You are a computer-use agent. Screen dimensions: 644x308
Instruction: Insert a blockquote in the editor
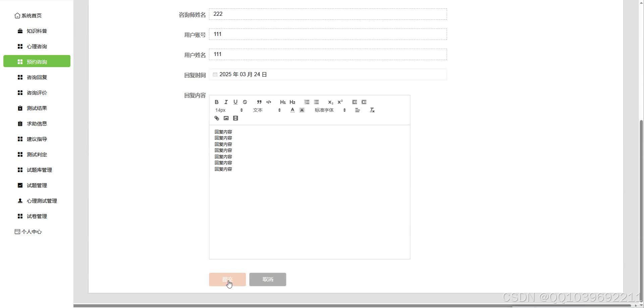click(x=259, y=102)
